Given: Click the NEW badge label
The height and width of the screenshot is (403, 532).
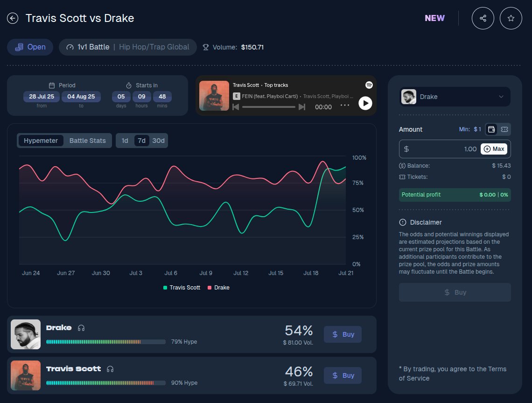Looking at the screenshot, I should point(434,18).
